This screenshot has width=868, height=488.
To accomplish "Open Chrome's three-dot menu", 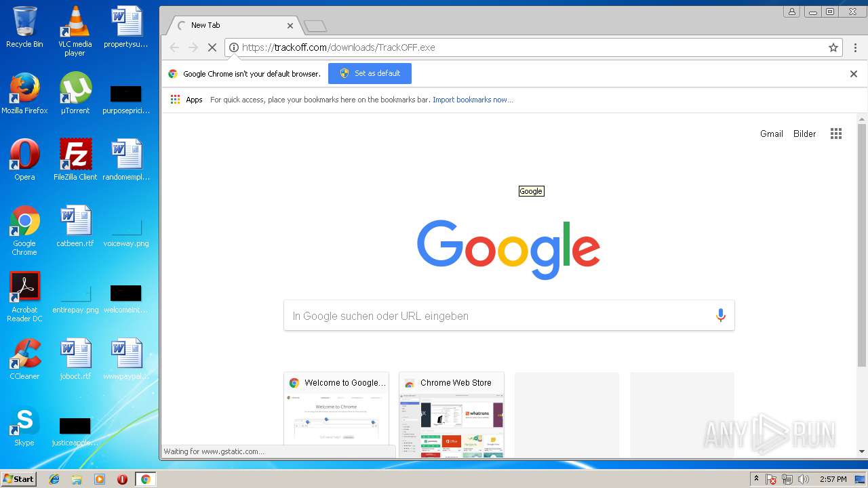I will [855, 47].
